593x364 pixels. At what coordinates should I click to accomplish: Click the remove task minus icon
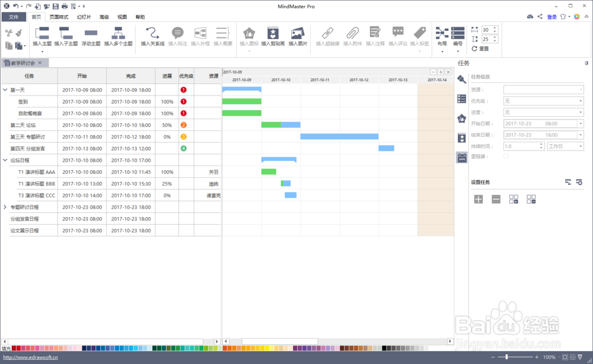pyautogui.click(x=496, y=199)
